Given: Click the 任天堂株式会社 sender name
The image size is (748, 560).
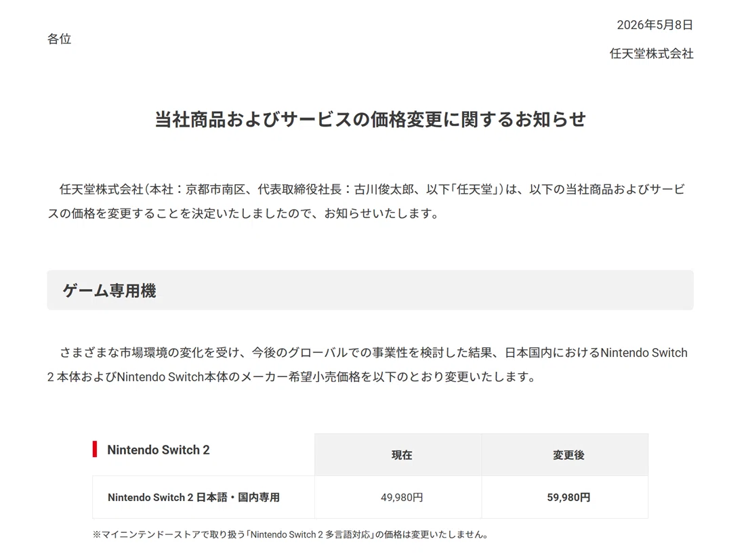Looking at the screenshot, I should pyautogui.click(x=651, y=53).
